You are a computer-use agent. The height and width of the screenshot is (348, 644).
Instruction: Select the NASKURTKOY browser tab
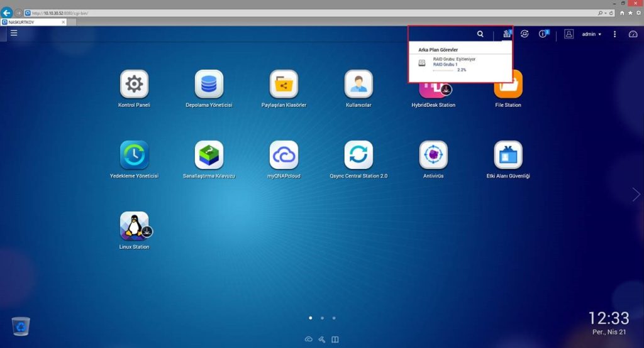click(33, 22)
